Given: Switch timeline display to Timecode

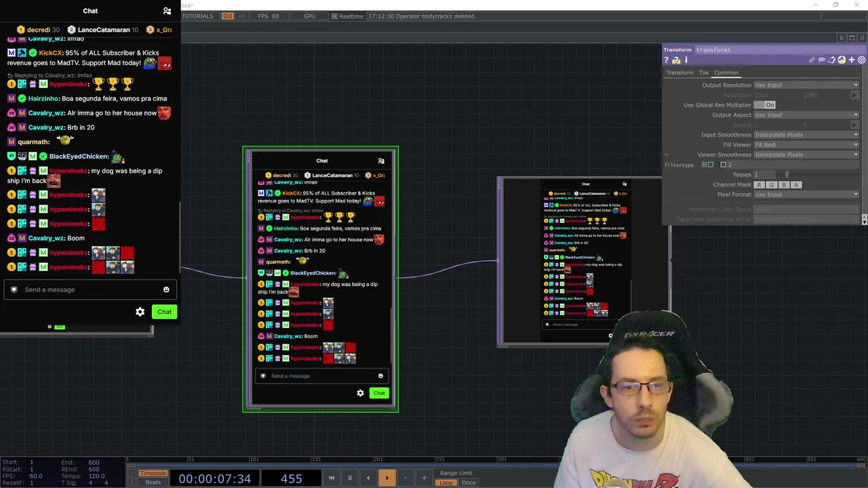Looking at the screenshot, I should [x=153, y=473].
